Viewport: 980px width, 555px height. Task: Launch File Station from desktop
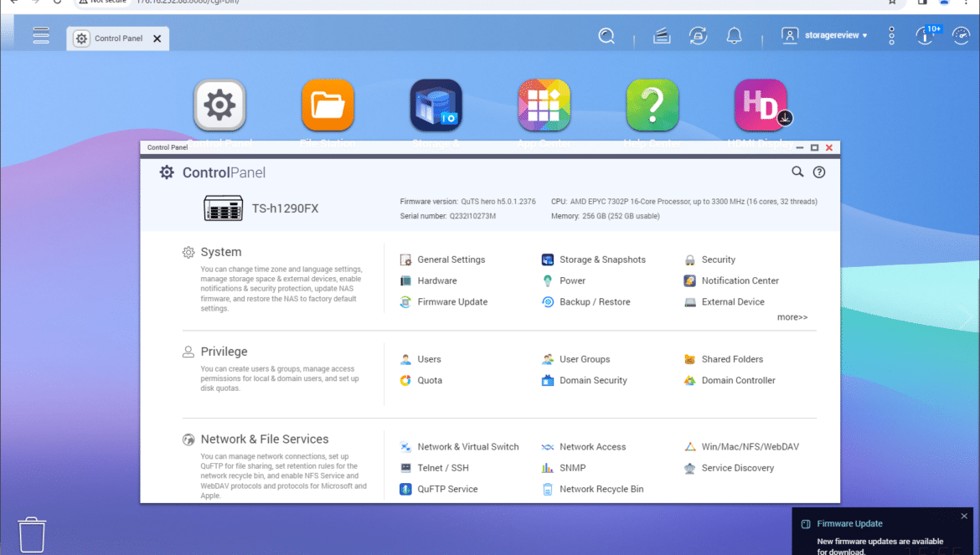tap(328, 105)
